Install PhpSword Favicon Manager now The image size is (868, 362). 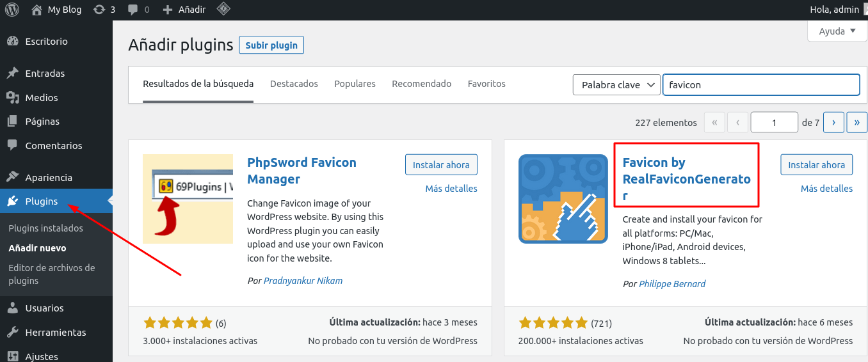[441, 164]
